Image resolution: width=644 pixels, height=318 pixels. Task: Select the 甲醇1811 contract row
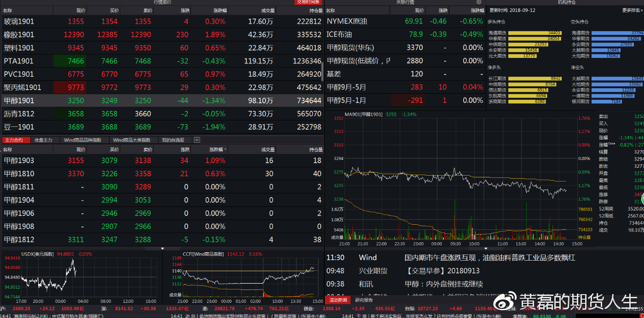click(162, 187)
